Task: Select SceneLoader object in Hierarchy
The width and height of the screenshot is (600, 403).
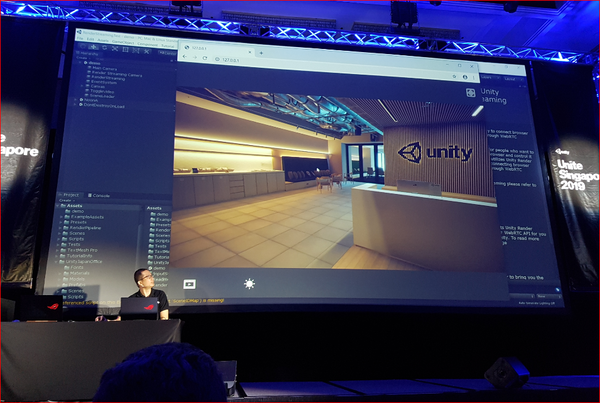Action: point(100,96)
